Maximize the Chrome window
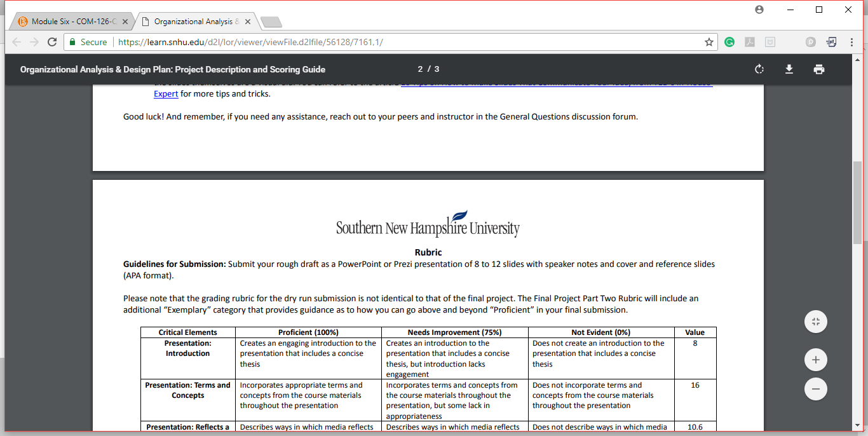 [x=819, y=10]
